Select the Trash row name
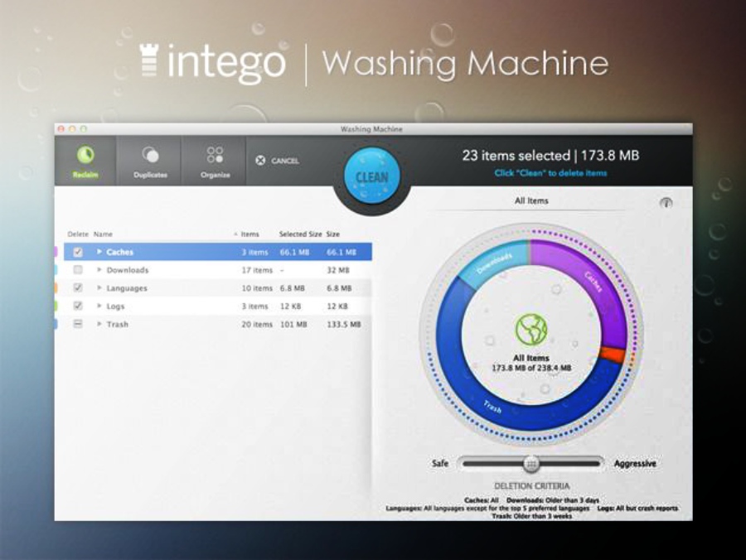Screen dimensions: 746x560 click(118, 324)
